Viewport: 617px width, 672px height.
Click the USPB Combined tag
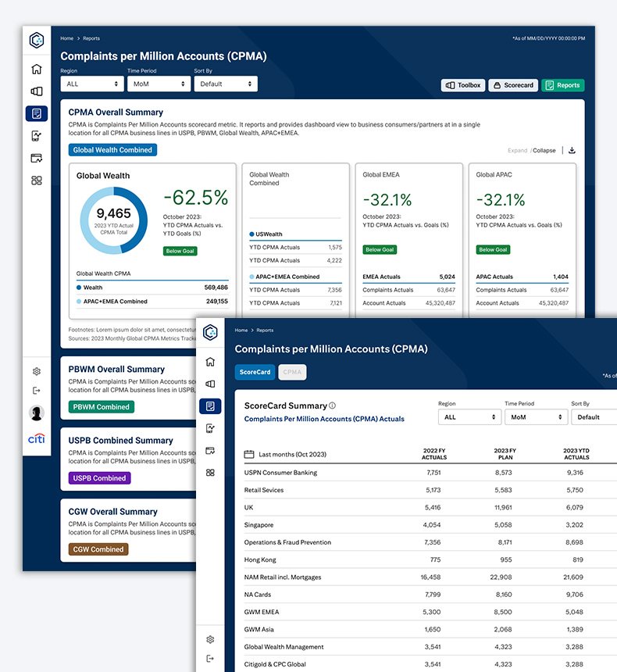tap(99, 478)
